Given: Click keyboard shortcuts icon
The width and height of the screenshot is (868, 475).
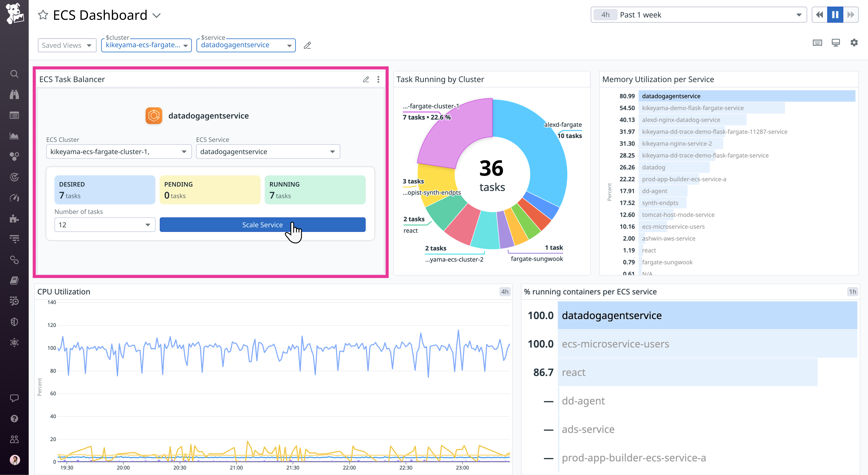Looking at the screenshot, I should [817, 43].
